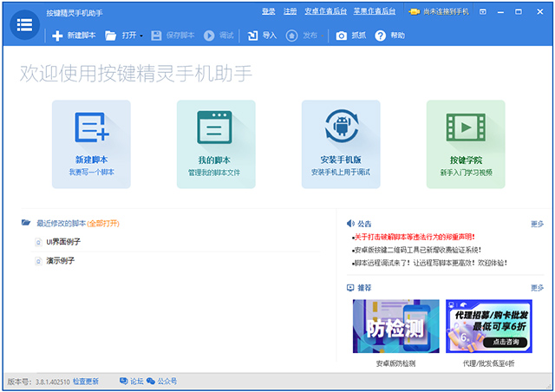Click the 注册 link

click(290, 11)
